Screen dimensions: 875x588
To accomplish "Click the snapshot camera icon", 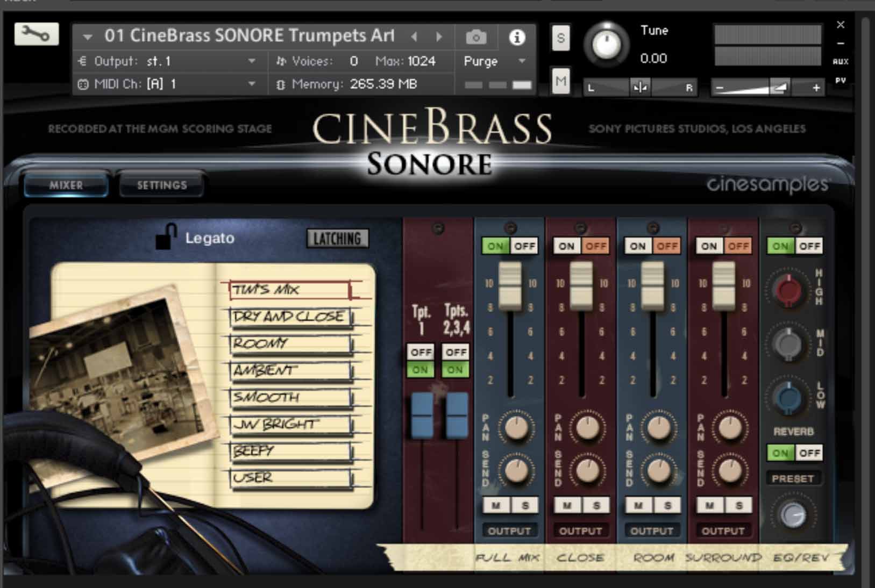I will coord(475,37).
